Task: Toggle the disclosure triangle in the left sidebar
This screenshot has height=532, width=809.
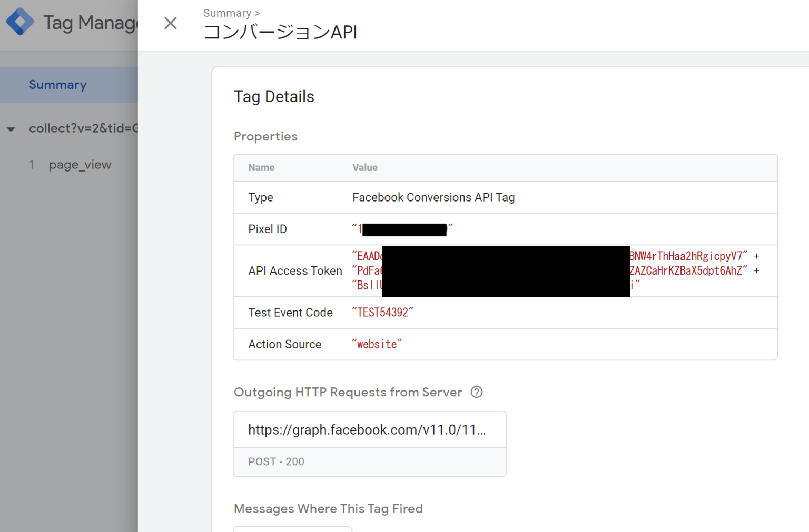Action: point(11,129)
